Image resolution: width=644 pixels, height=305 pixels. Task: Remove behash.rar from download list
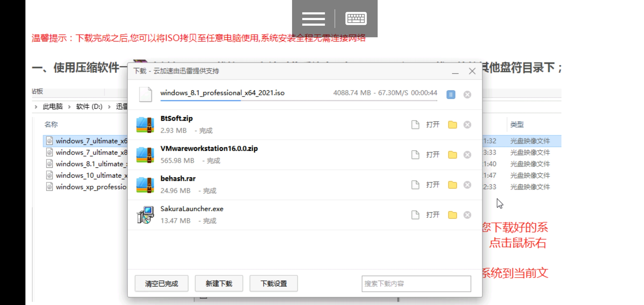[467, 185]
